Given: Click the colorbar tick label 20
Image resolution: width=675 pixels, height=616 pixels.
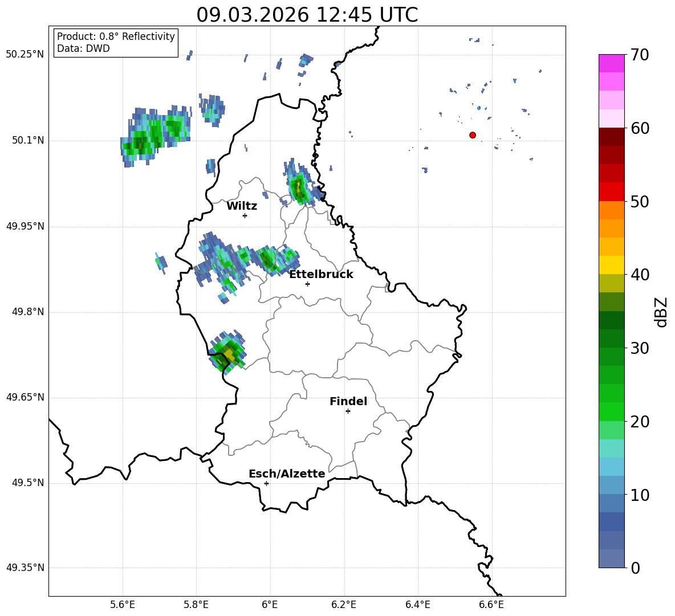Looking at the screenshot, I should coord(640,422).
